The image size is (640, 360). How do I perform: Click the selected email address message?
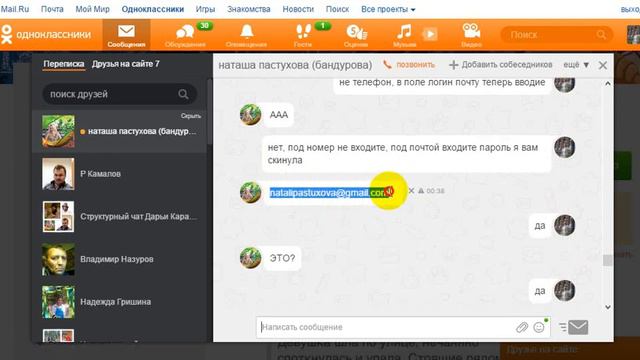click(x=329, y=192)
